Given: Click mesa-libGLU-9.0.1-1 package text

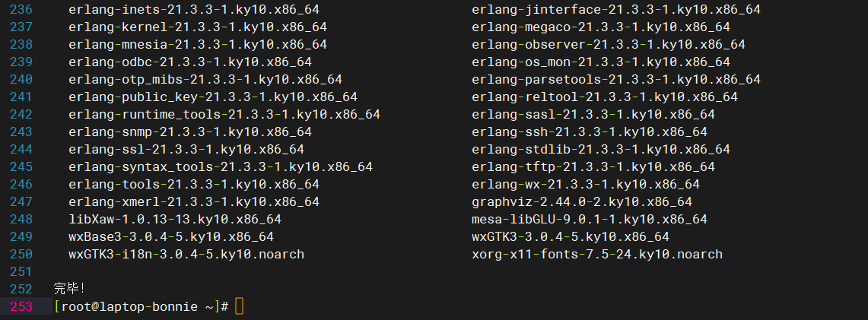Looking at the screenshot, I should pyautogui.click(x=590, y=220).
